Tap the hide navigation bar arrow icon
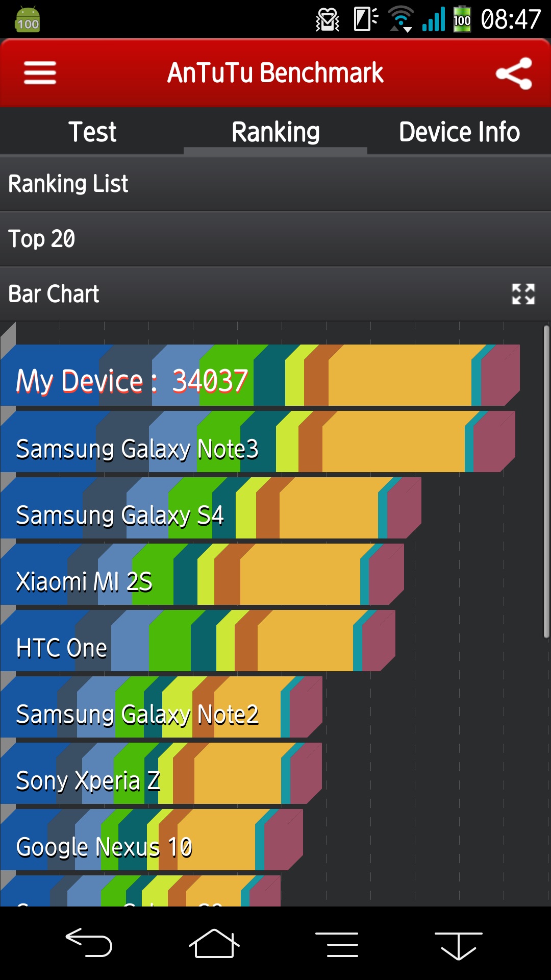 tap(459, 945)
